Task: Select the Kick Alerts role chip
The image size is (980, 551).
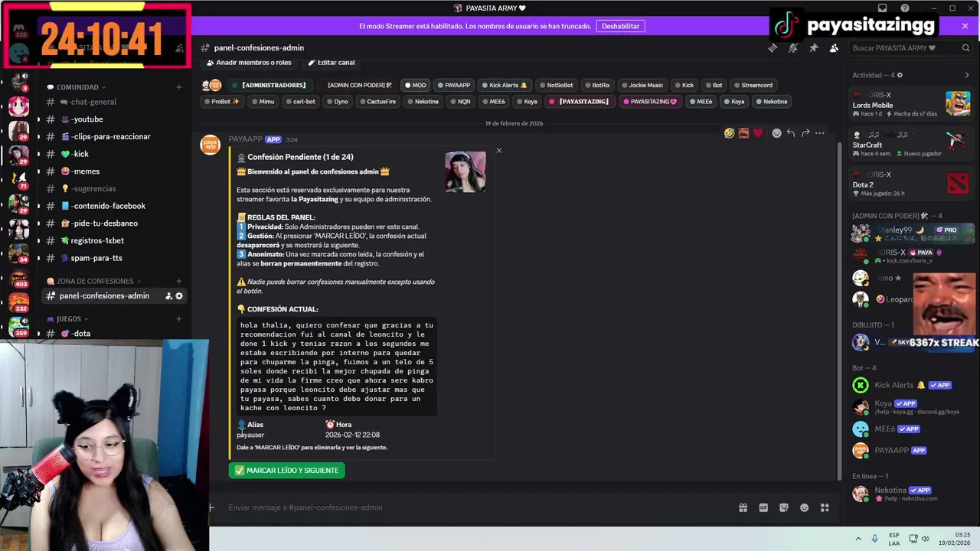Action: tap(504, 85)
